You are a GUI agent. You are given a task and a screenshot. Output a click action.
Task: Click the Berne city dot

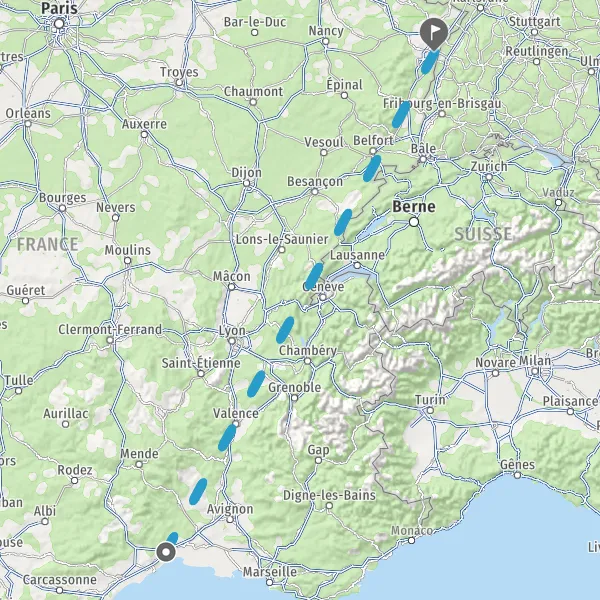(x=414, y=222)
